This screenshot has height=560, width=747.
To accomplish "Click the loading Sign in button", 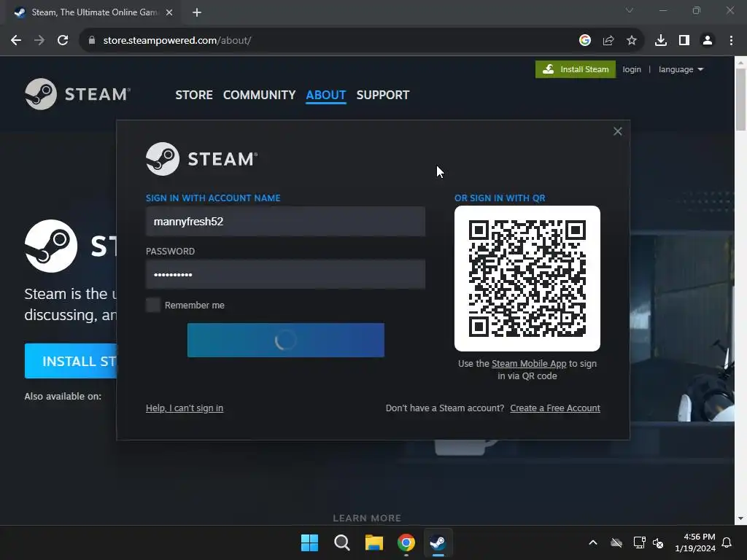I will (286, 340).
